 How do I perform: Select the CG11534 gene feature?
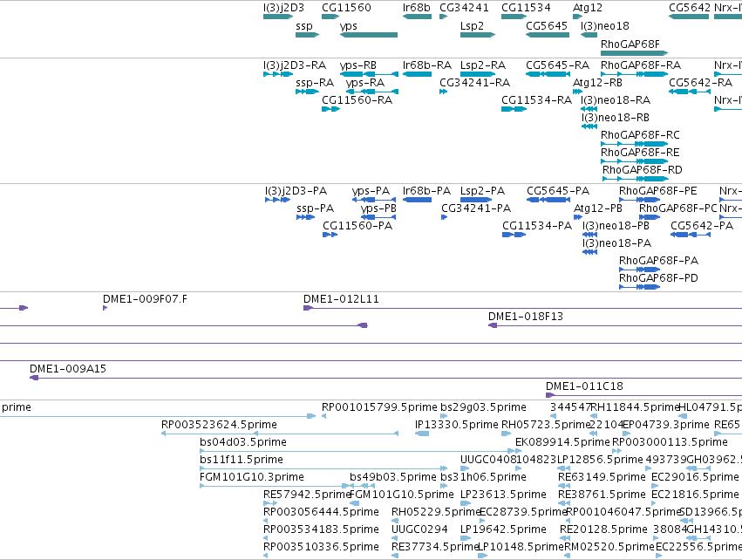click(x=514, y=17)
